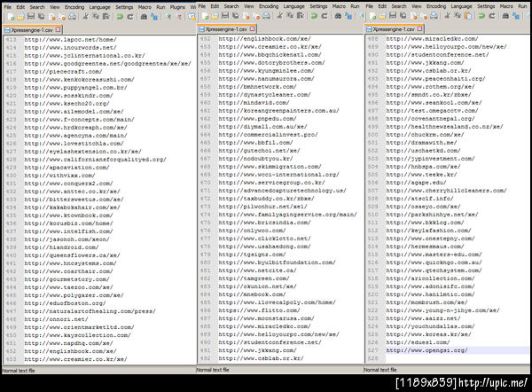Viewport: 532px width, 392px height.
Task: Close Xpressengine-1.csv tab in middle window
Action: (252, 29)
